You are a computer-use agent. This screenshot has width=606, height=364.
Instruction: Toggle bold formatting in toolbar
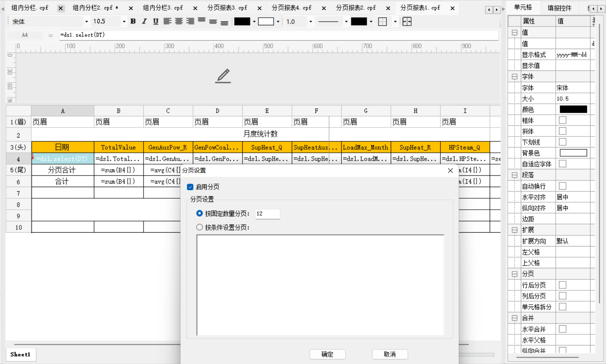click(x=133, y=21)
